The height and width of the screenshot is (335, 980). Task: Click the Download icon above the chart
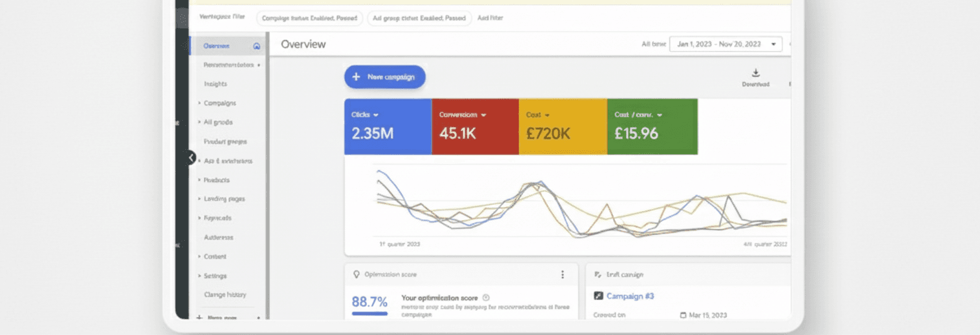pyautogui.click(x=756, y=73)
